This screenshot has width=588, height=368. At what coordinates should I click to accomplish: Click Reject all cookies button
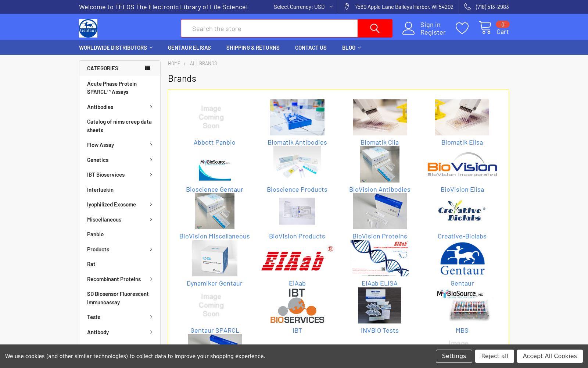(495, 356)
